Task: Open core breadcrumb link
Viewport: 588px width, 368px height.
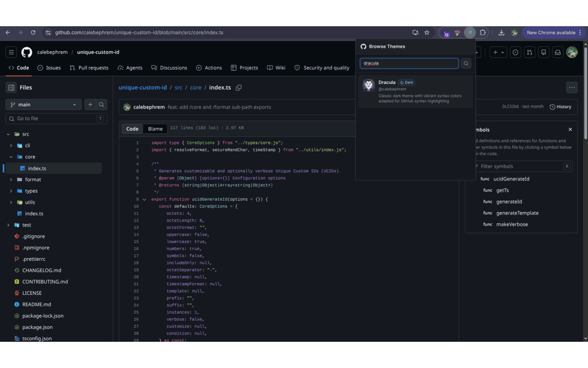Action: (196, 87)
